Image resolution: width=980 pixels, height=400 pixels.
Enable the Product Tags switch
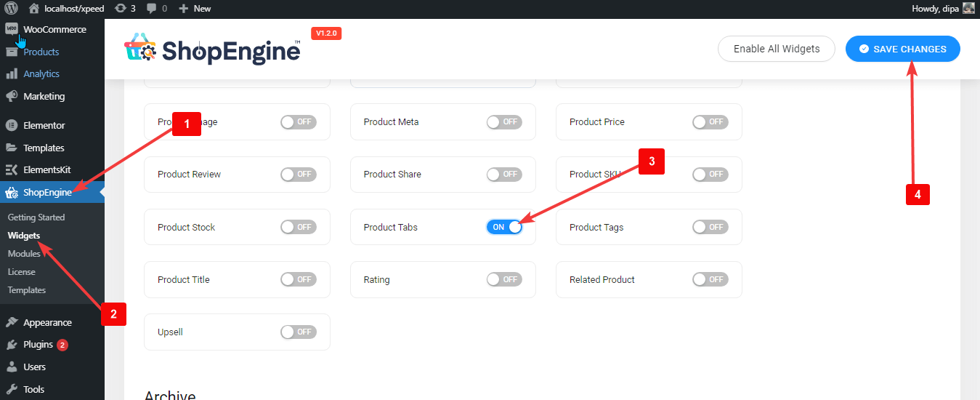click(x=710, y=227)
